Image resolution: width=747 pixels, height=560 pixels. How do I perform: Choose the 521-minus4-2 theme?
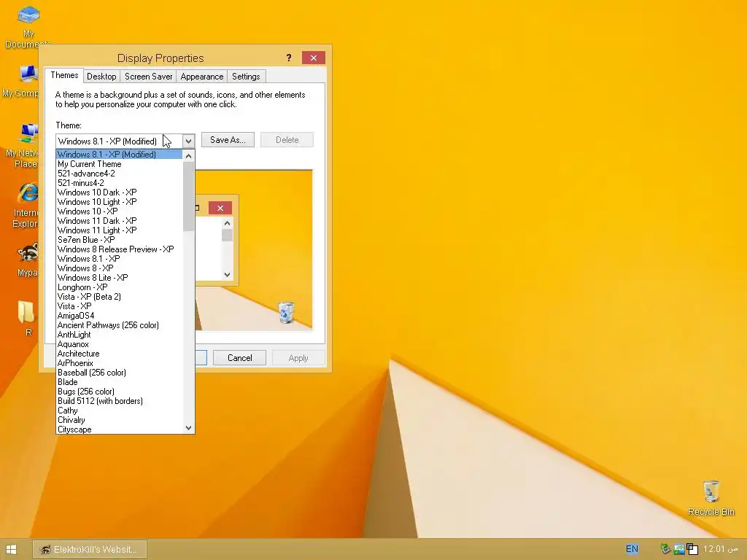(119, 183)
